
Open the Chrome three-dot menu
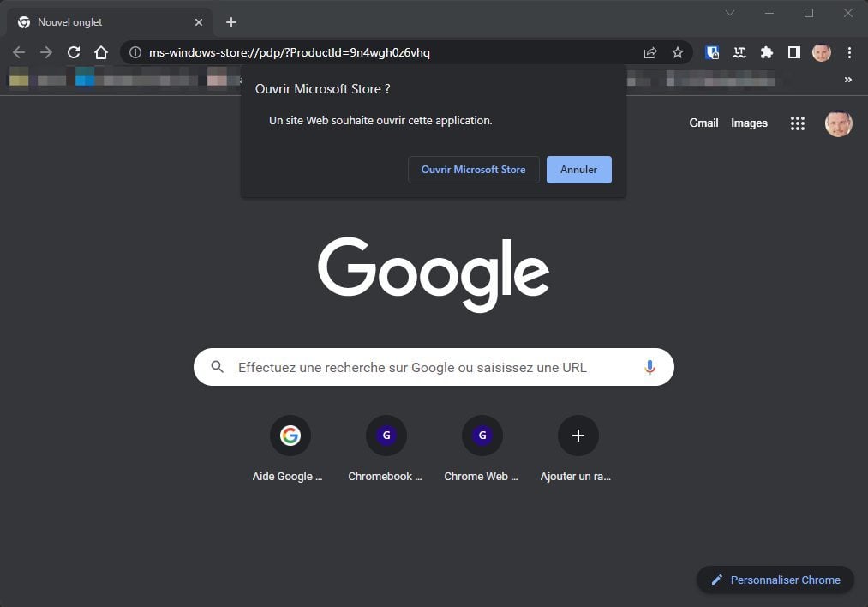pyautogui.click(x=849, y=52)
